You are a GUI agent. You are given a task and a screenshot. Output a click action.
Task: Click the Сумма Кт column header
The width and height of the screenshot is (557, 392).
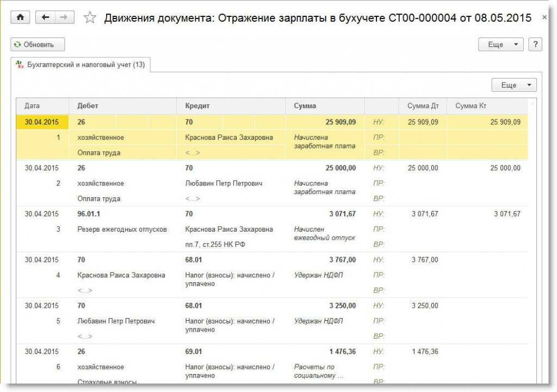coord(471,106)
